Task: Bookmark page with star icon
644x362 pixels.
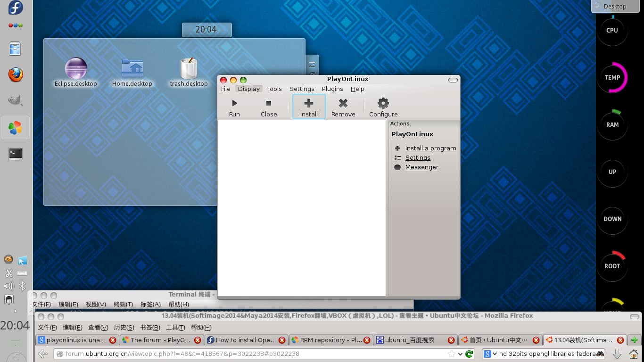Action: pyautogui.click(x=451, y=354)
